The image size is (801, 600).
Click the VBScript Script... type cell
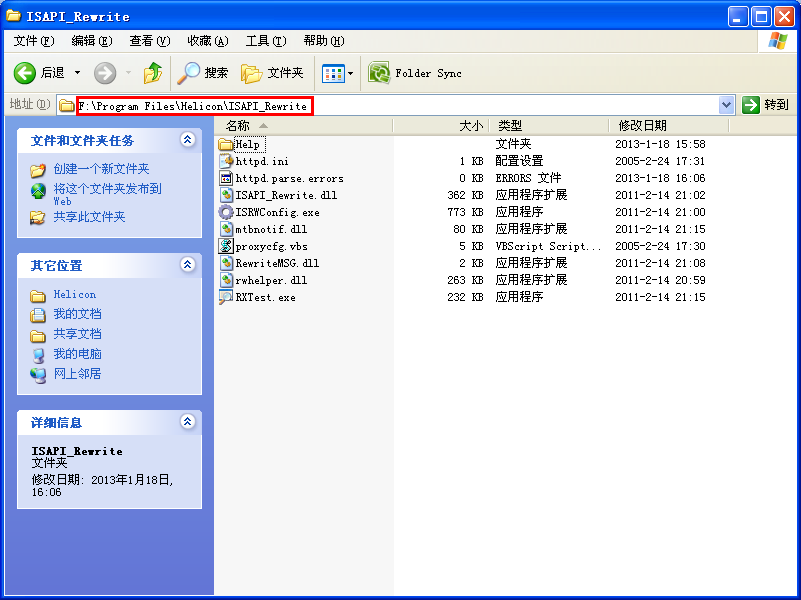pos(548,246)
